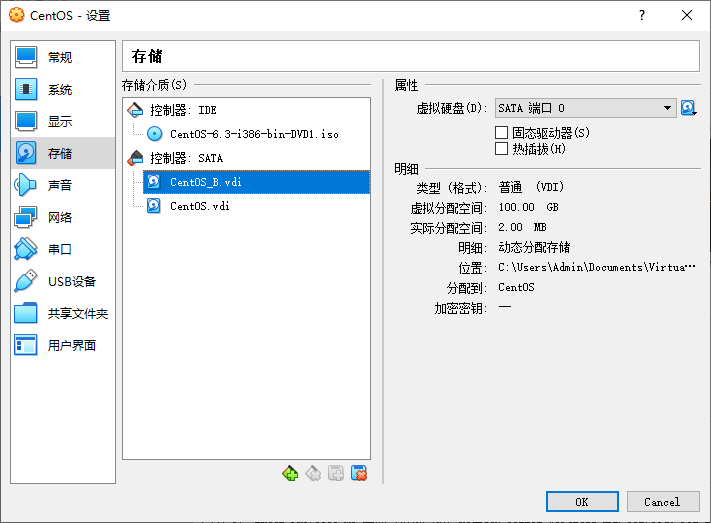This screenshot has height=523, width=711.
Task: Click the Cancel button
Action: click(x=662, y=502)
